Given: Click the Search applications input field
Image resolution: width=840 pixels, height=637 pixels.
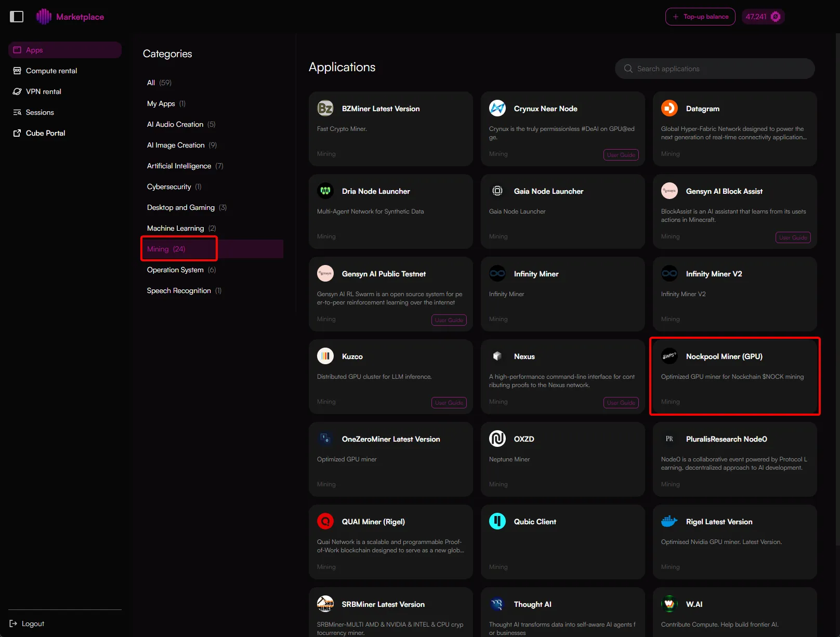Looking at the screenshot, I should (x=715, y=69).
